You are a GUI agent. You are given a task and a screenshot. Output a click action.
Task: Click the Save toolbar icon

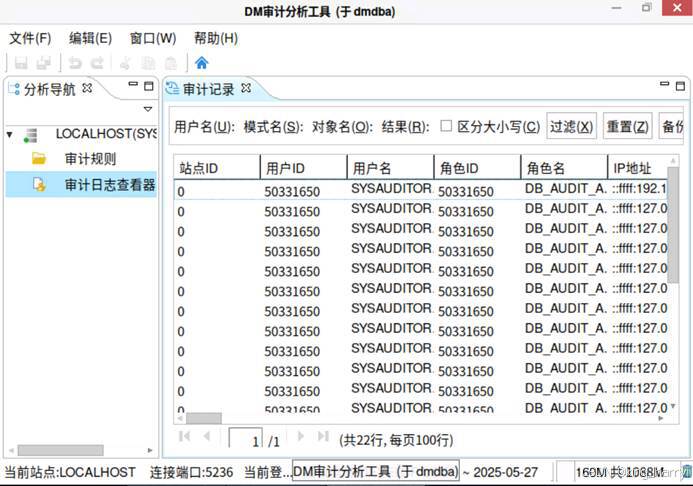coord(21,63)
